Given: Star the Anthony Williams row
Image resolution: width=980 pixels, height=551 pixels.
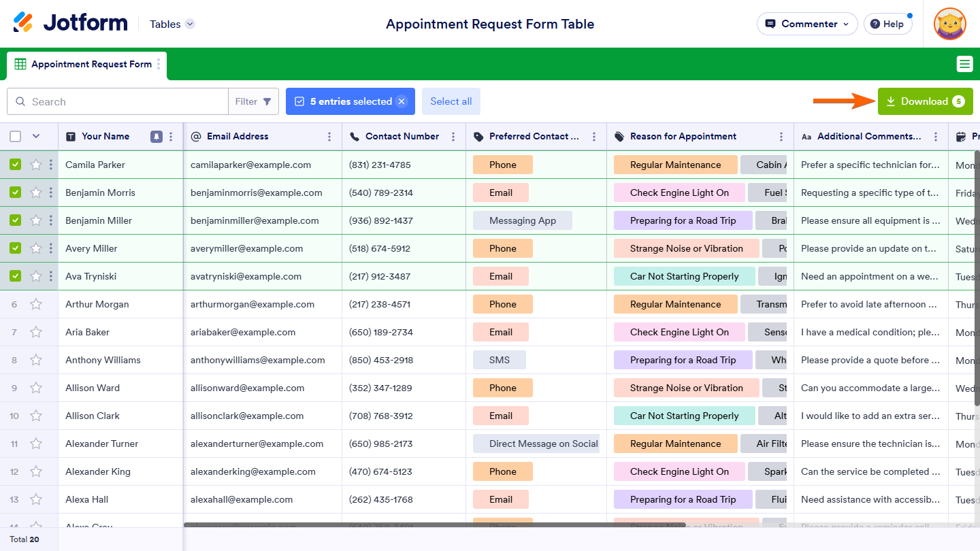Looking at the screenshot, I should pos(36,360).
